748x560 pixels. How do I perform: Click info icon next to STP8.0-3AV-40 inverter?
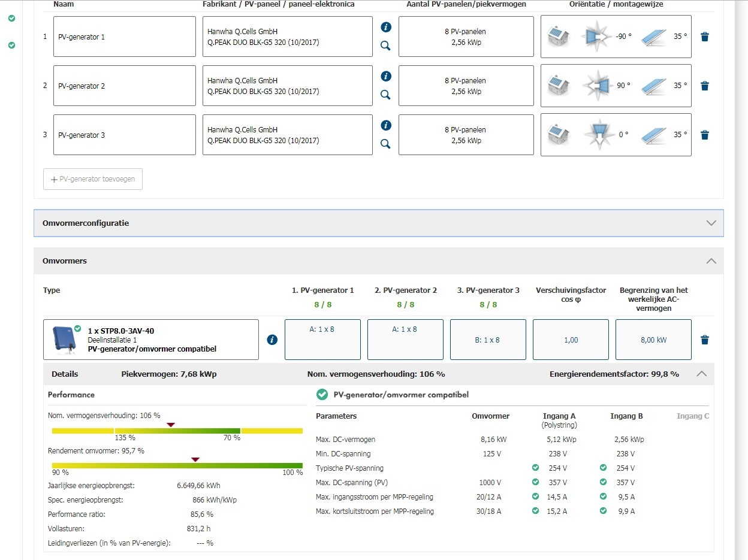tap(272, 340)
